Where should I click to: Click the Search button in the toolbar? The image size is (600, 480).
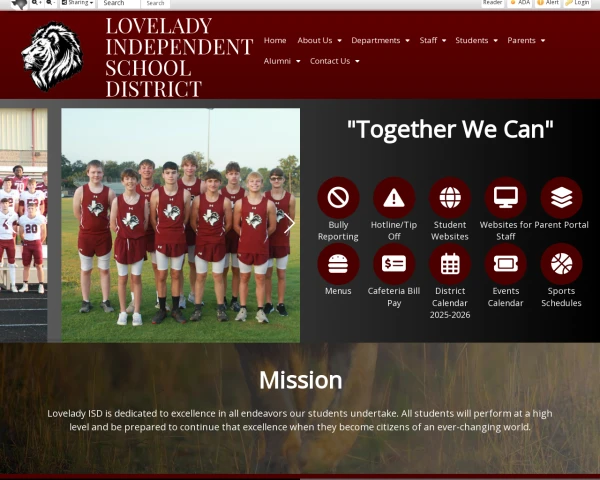[x=155, y=3]
